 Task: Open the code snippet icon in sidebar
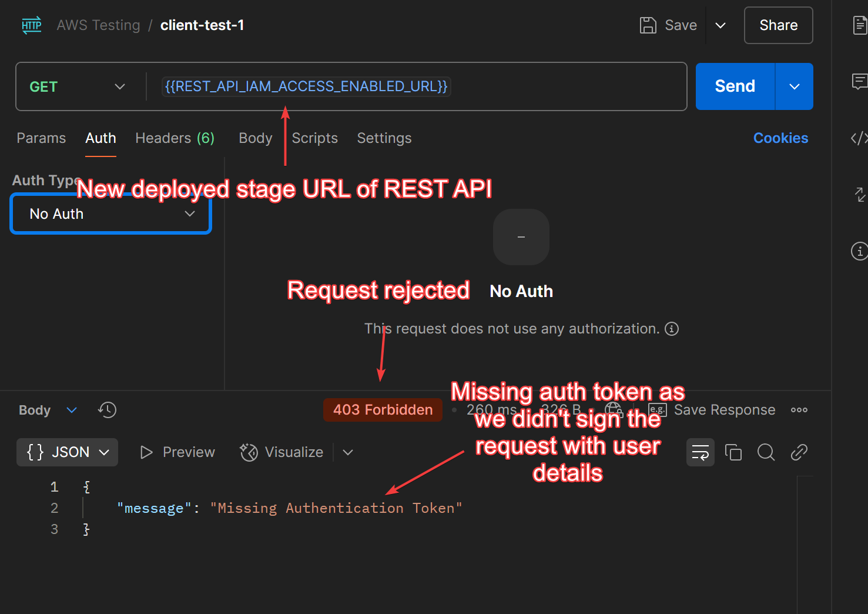860,138
